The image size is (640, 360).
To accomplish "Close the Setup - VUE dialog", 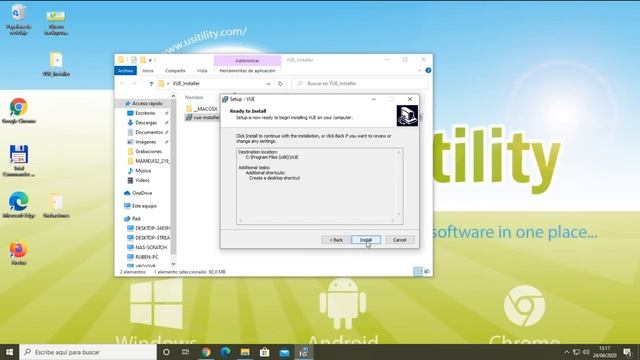I will point(410,99).
